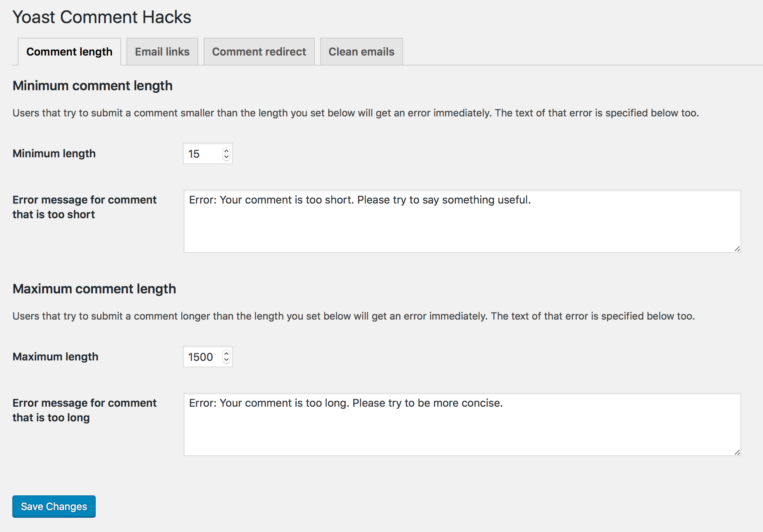Decrease Maximum length with down arrow

(226, 360)
